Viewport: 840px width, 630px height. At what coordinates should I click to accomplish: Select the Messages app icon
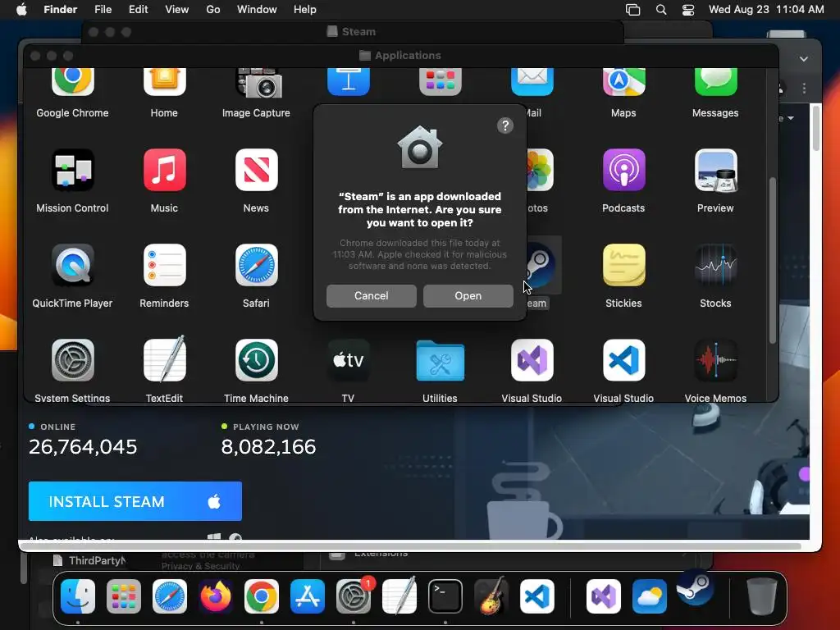tap(715, 82)
